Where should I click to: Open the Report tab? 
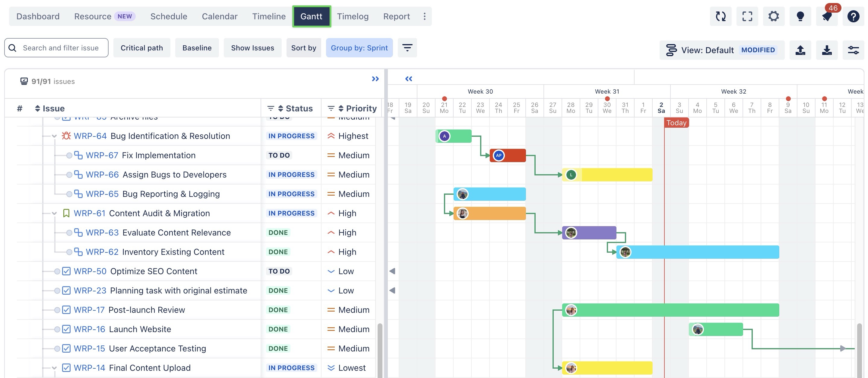396,16
